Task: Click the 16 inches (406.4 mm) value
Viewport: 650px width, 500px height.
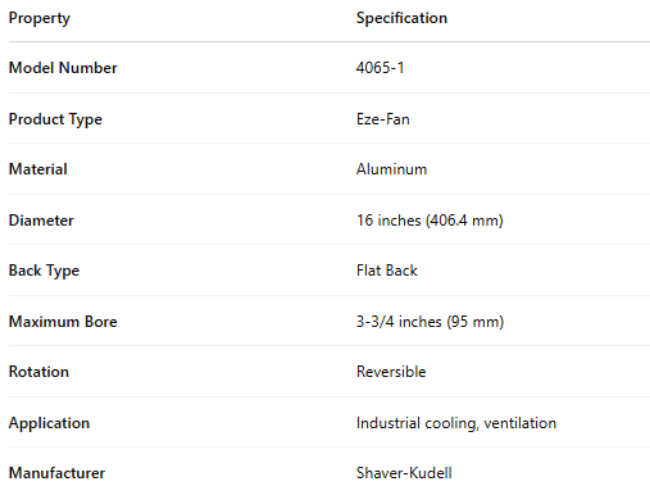Action: pyautogui.click(x=429, y=220)
